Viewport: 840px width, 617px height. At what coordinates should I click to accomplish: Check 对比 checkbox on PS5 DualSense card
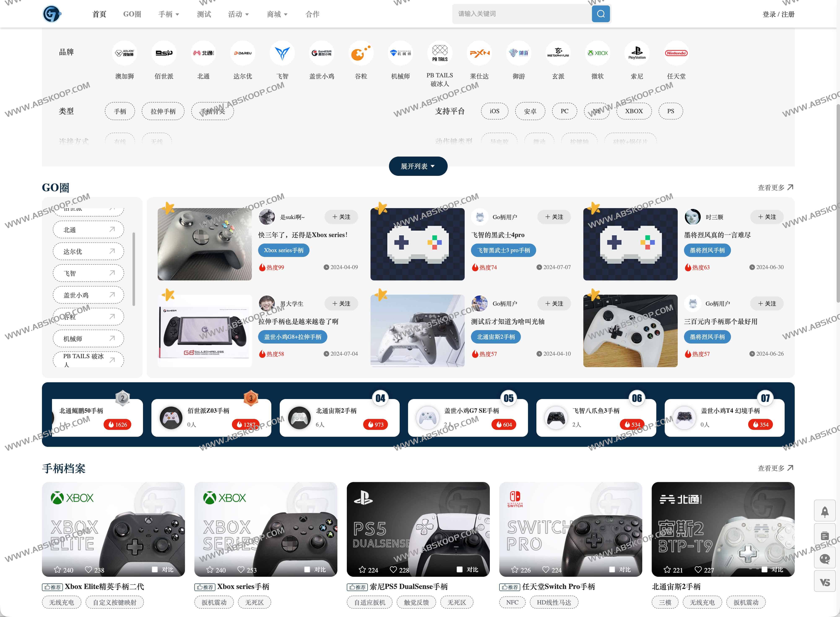coord(460,570)
